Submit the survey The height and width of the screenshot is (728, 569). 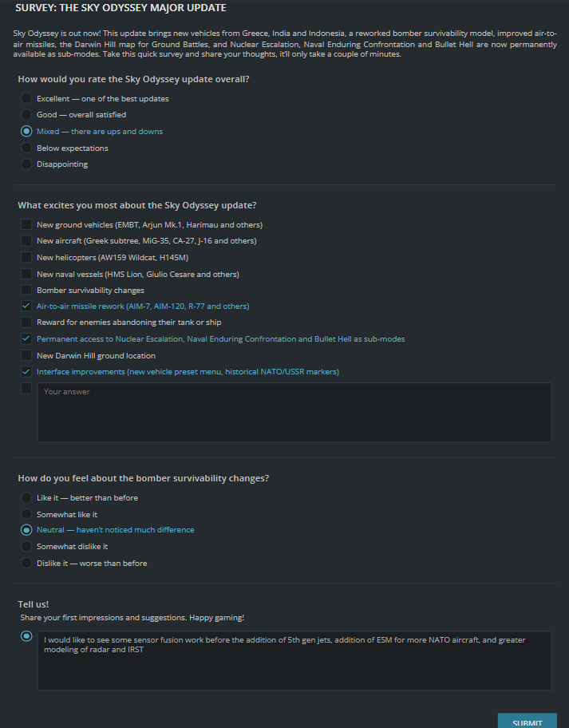528,721
